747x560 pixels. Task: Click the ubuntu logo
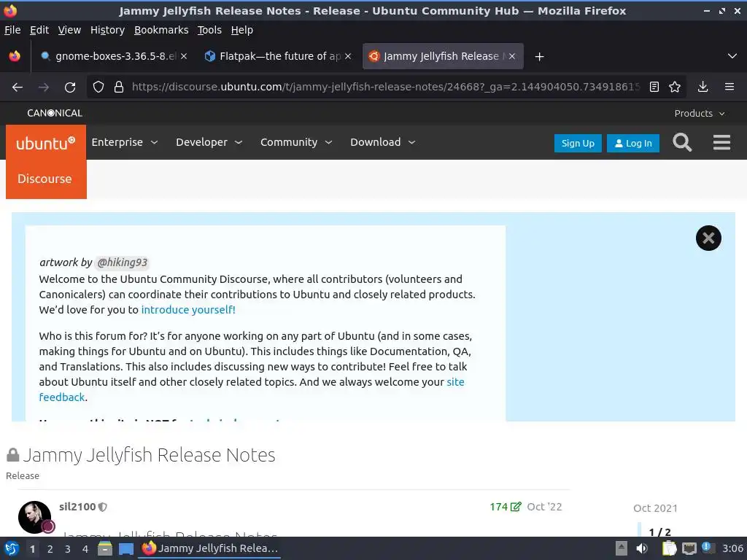pos(46,143)
